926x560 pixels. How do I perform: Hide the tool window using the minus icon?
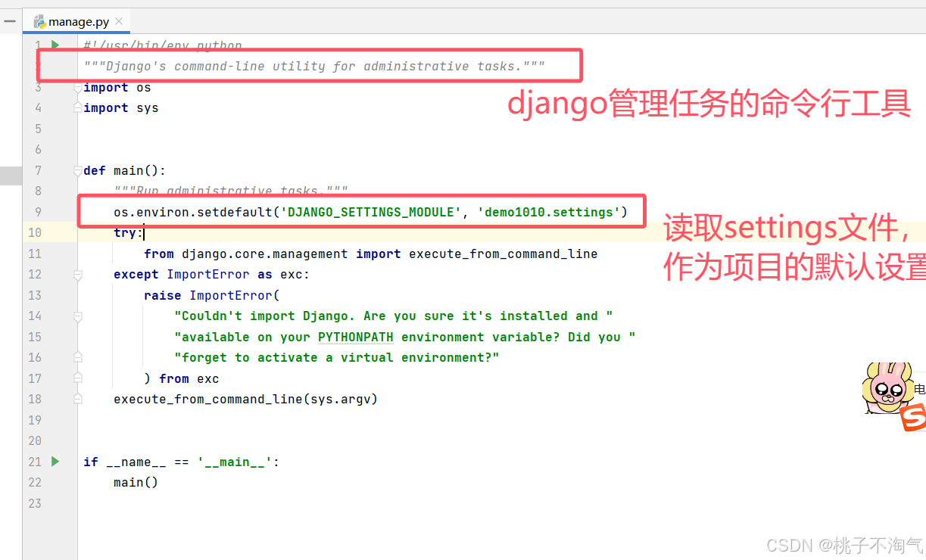coord(11,22)
